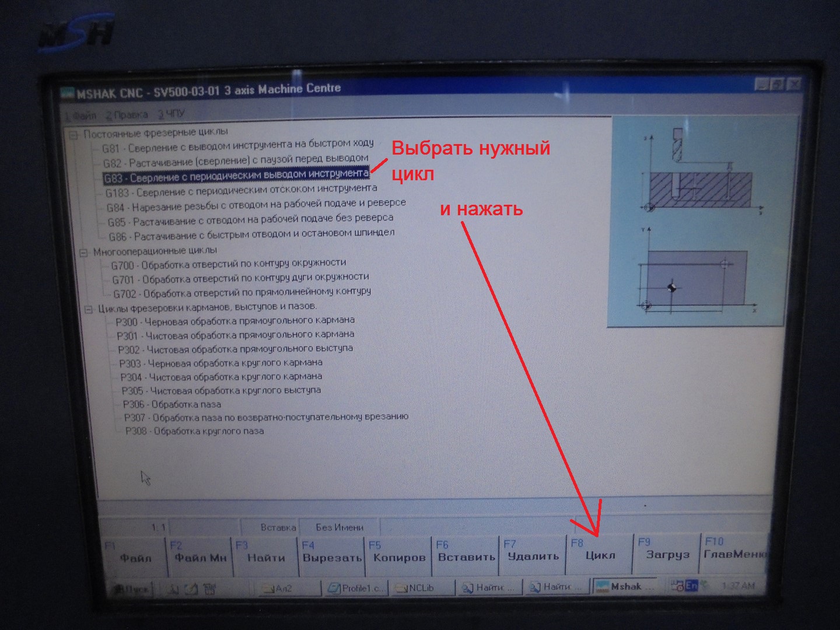Select G701 holes on arc contour
840x630 pixels.
(x=240, y=278)
